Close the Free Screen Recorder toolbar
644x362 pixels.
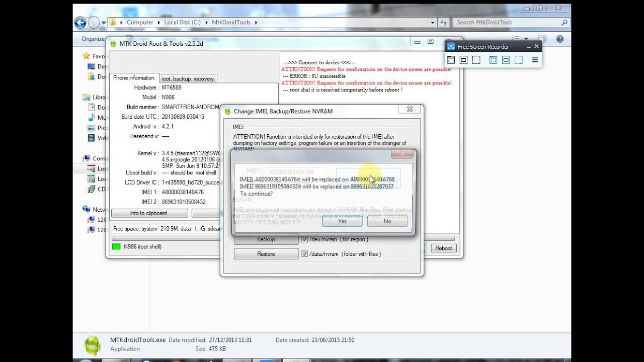(x=536, y=46)
